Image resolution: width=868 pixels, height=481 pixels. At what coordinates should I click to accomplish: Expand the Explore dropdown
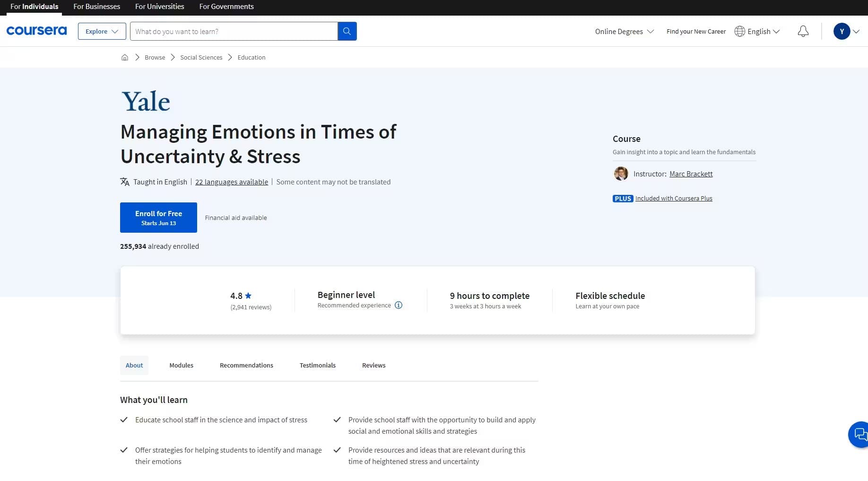pos(102,31)
